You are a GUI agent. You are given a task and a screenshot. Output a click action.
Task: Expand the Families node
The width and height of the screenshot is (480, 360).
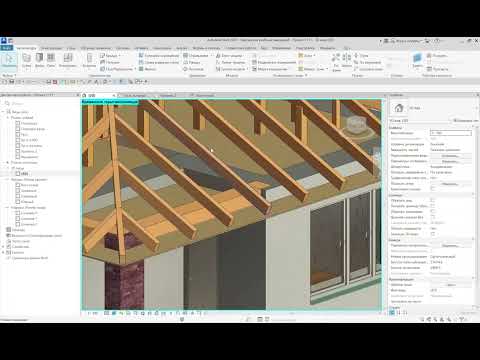coord(4,247)
